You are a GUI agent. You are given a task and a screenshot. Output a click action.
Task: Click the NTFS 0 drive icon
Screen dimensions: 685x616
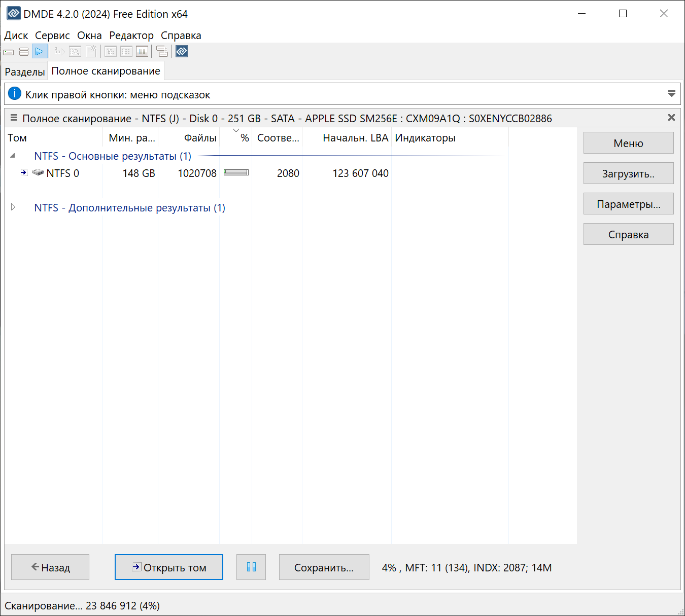pos(38,172)
